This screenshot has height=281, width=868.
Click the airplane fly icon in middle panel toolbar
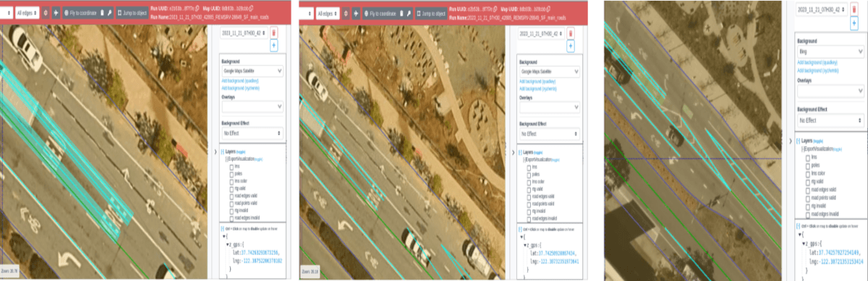coord(356,13)
